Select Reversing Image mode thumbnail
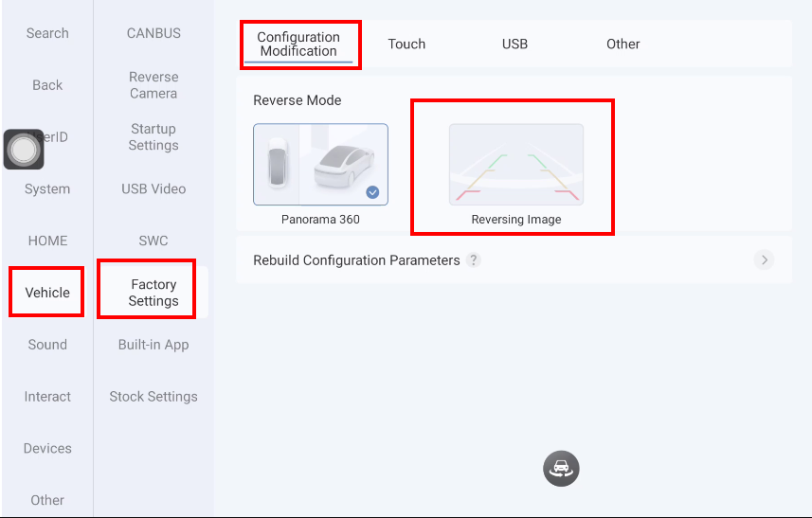812x518 pixels. pos(516,165)
